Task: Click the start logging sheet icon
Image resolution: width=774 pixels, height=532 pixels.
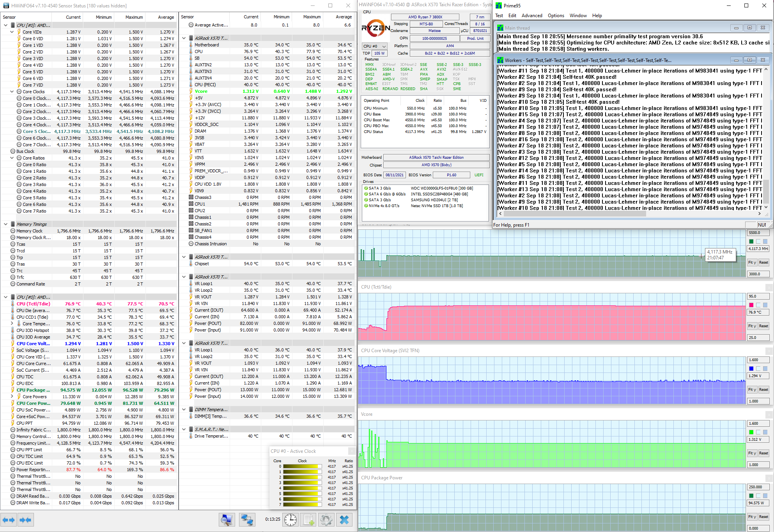Action: click(x=308, y=520)
